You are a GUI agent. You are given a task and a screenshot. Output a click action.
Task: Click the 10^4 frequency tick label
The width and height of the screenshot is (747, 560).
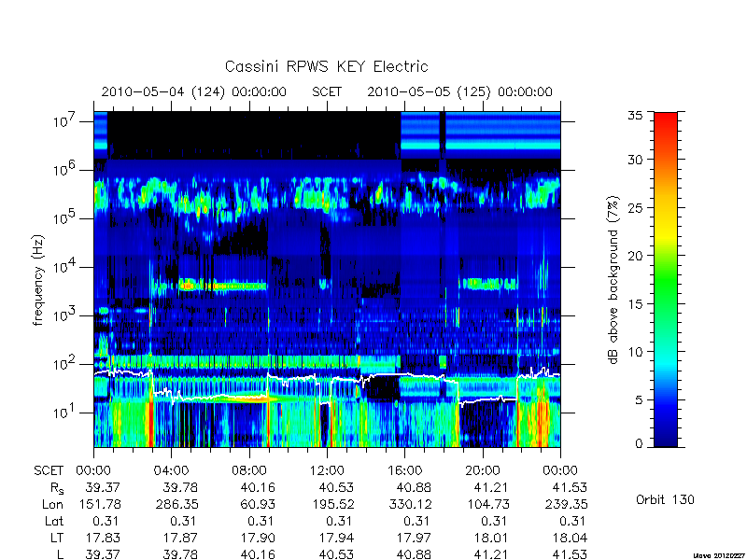click(x=65, y=267)
